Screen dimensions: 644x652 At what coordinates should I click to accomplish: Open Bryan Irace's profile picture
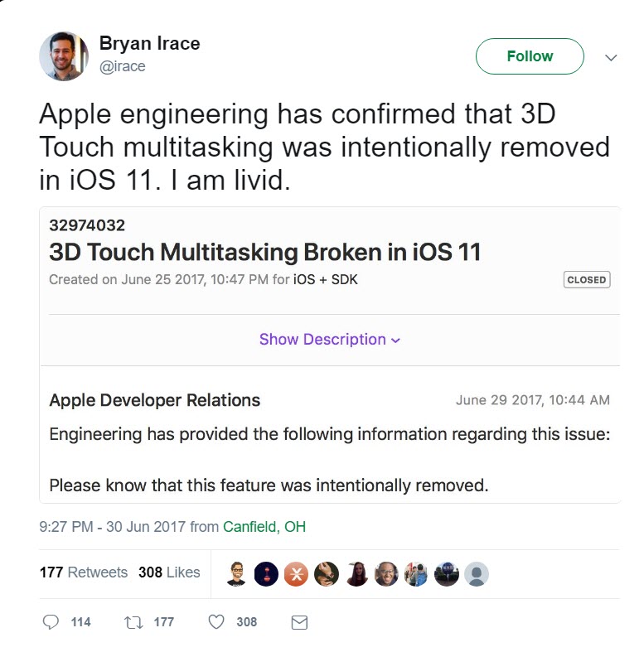click(x=64, y=56)
